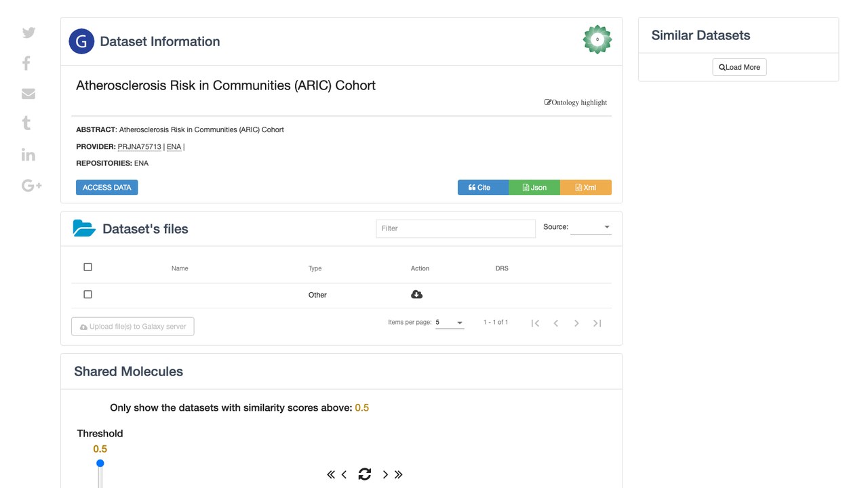Click the Name column header
The width and height of the screenshot is (868, 488).
click(180, 268)
